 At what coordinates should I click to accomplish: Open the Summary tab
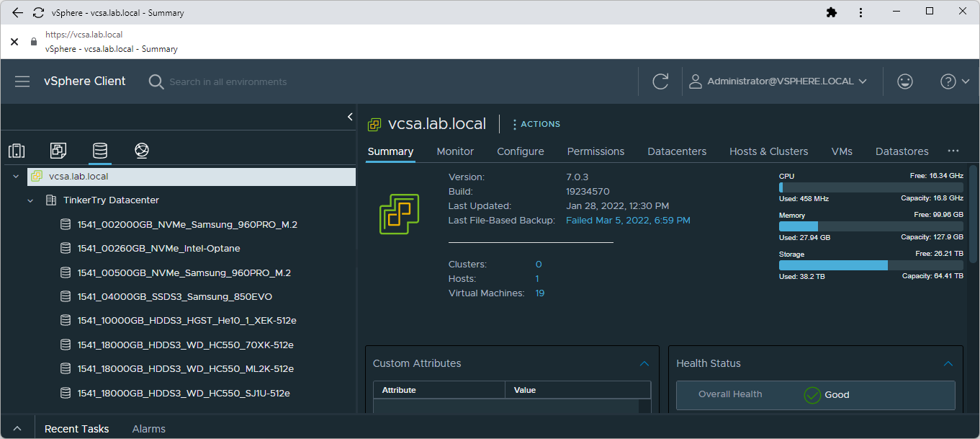click(x=391, y=151)
